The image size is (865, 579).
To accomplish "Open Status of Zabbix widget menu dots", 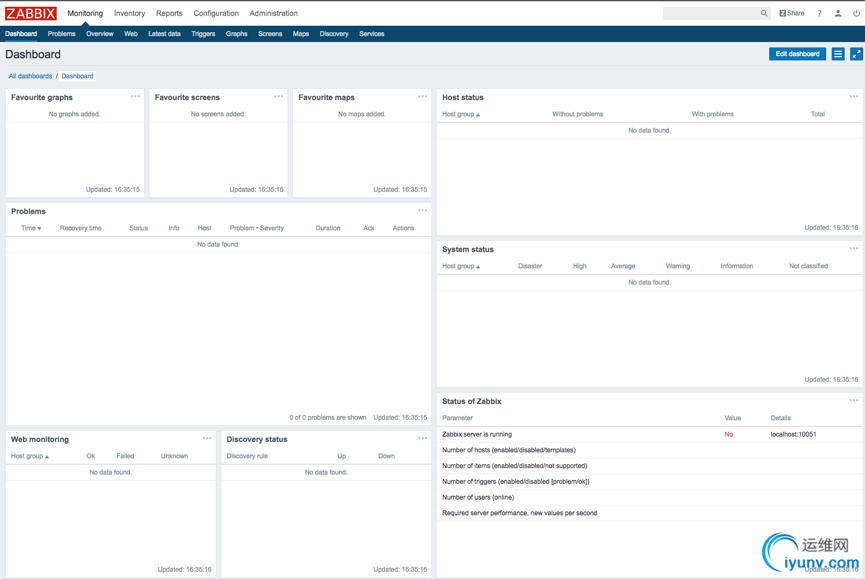I will [853, 400].
